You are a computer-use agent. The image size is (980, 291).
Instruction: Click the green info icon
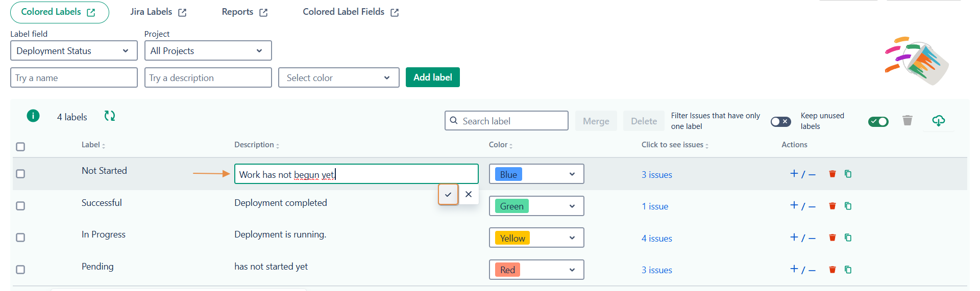pyautogui.click(x=33, y=116)
